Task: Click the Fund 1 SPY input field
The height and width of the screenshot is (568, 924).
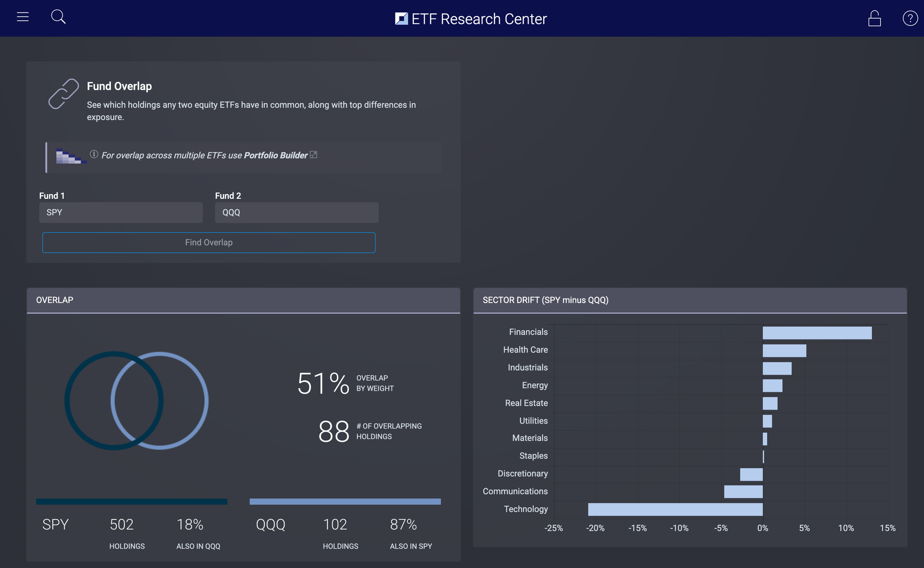Action: [x=121, y=213]
